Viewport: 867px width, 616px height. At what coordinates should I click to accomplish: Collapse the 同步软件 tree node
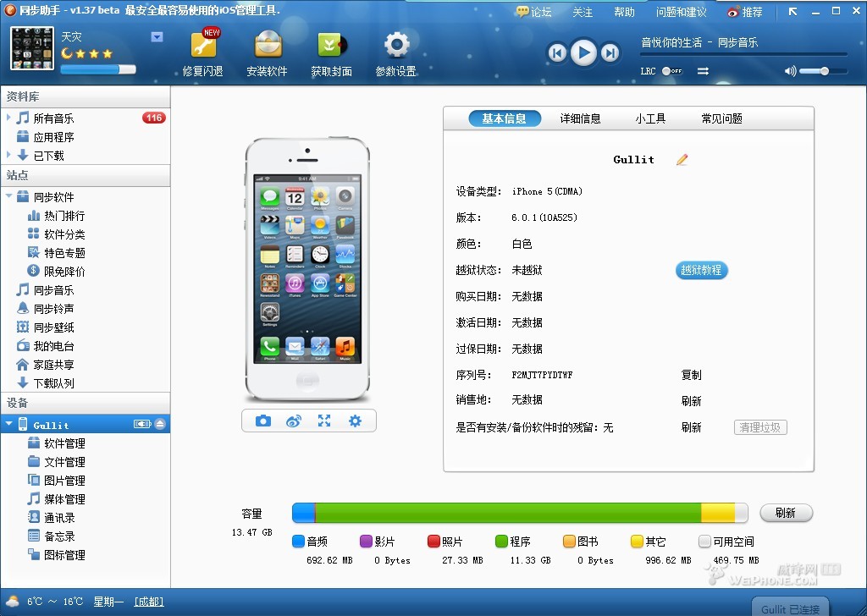8,196
